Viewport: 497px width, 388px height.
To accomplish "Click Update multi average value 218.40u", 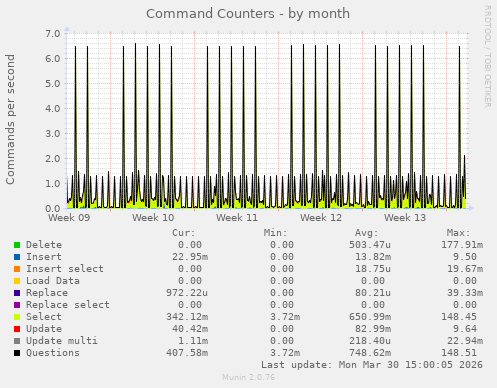I will pos(370,341).
